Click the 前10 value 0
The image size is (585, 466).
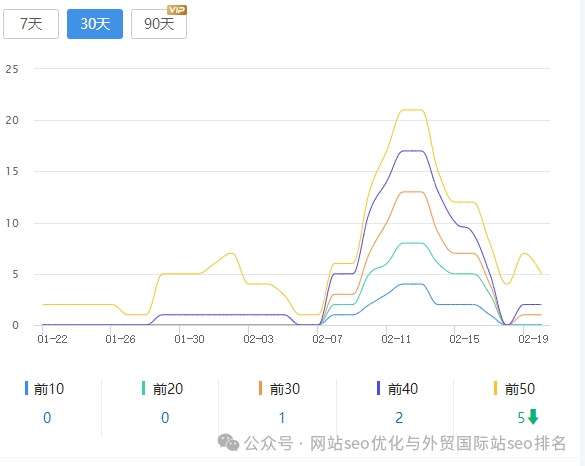tap(47, 418)
